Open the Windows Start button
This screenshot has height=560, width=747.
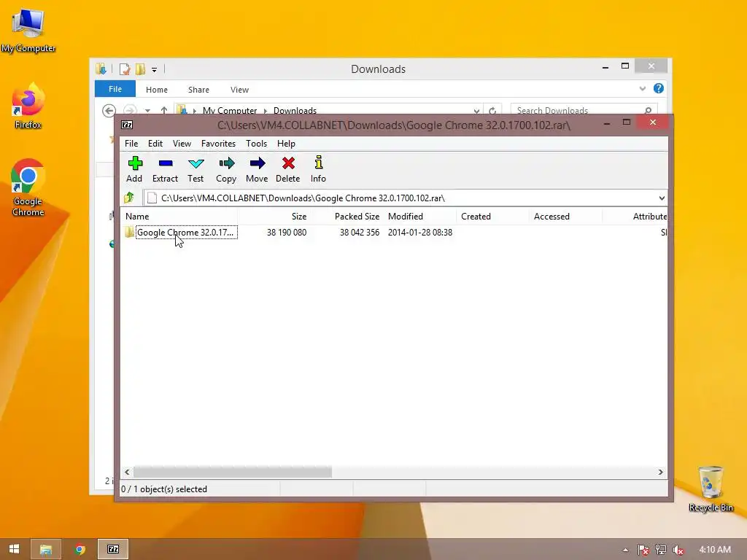click(15, 549)
